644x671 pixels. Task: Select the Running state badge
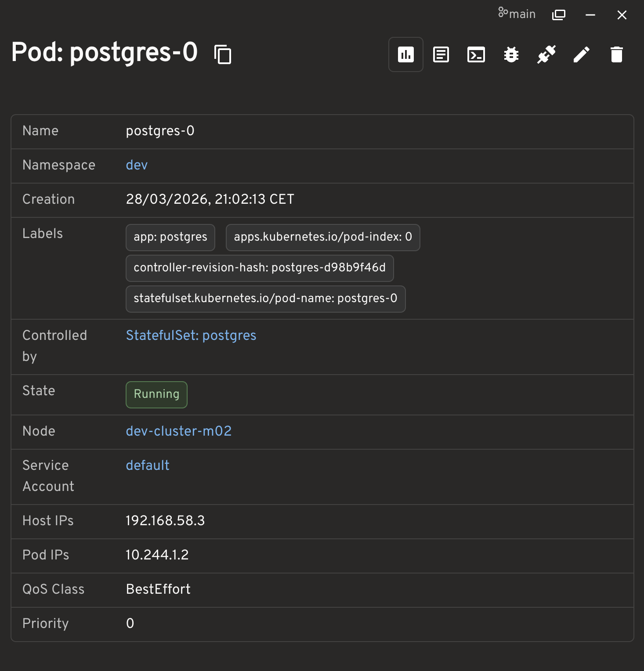tap(156, 394)
